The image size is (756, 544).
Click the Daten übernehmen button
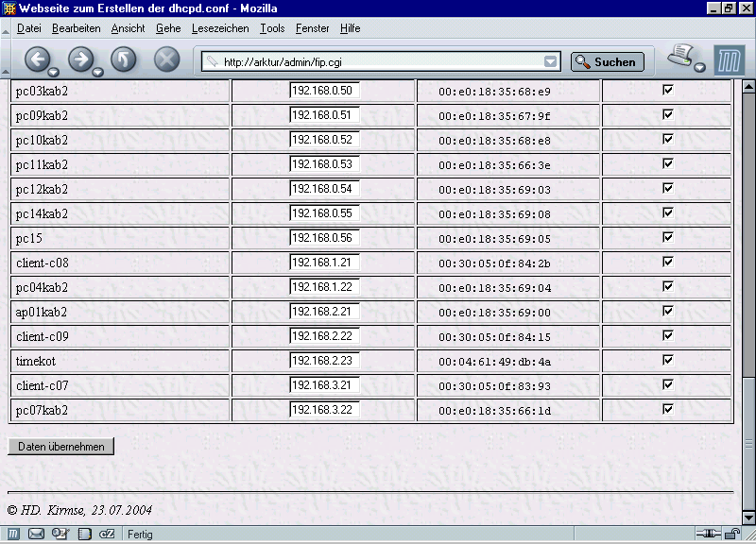click(x=61, y=446)
